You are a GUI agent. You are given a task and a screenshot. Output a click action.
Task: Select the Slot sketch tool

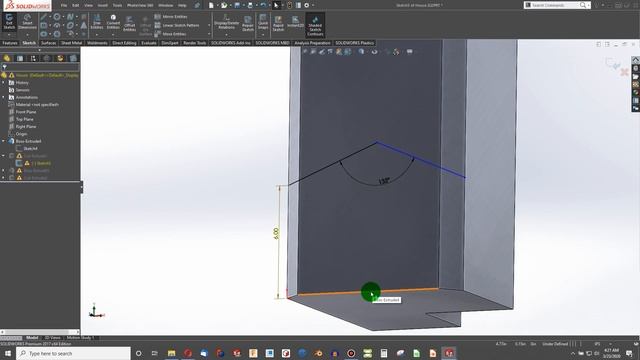coord(44,34)
